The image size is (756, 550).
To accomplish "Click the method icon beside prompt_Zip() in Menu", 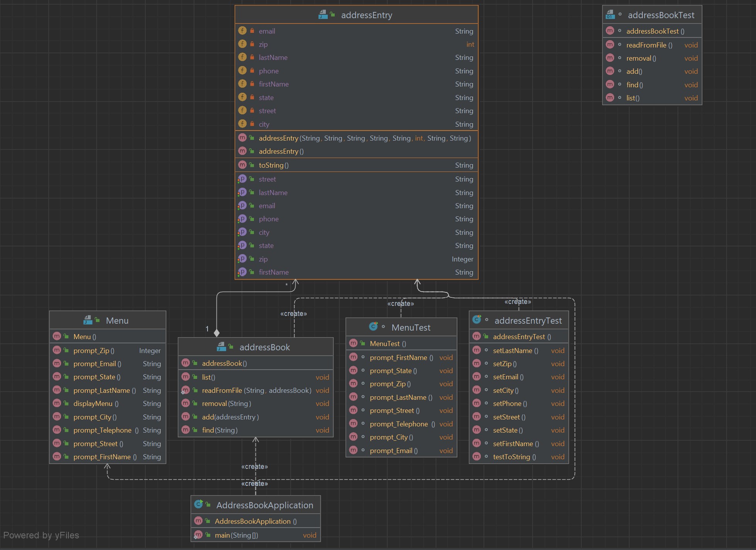I will [x=57, y=350].
